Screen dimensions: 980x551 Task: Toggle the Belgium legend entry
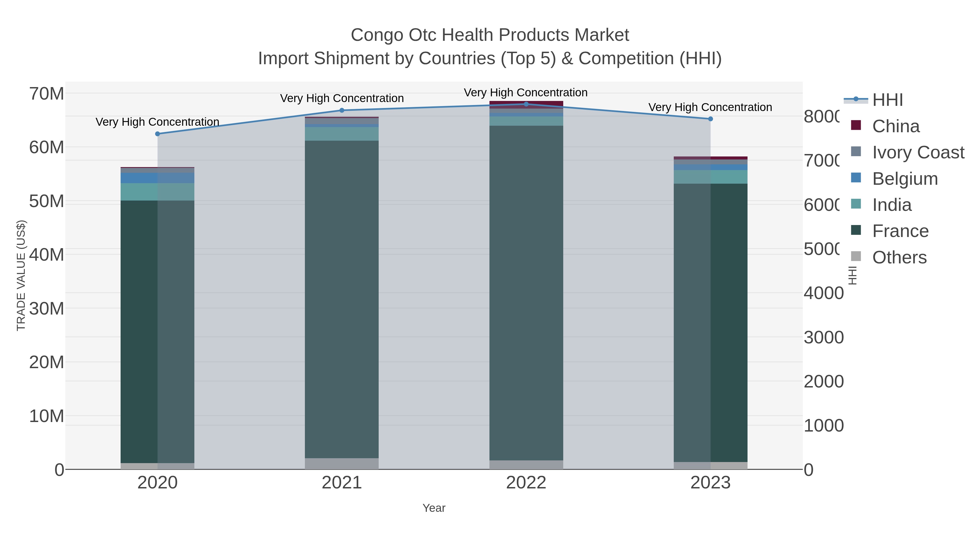pyautogui.click(x=895, y=179)
